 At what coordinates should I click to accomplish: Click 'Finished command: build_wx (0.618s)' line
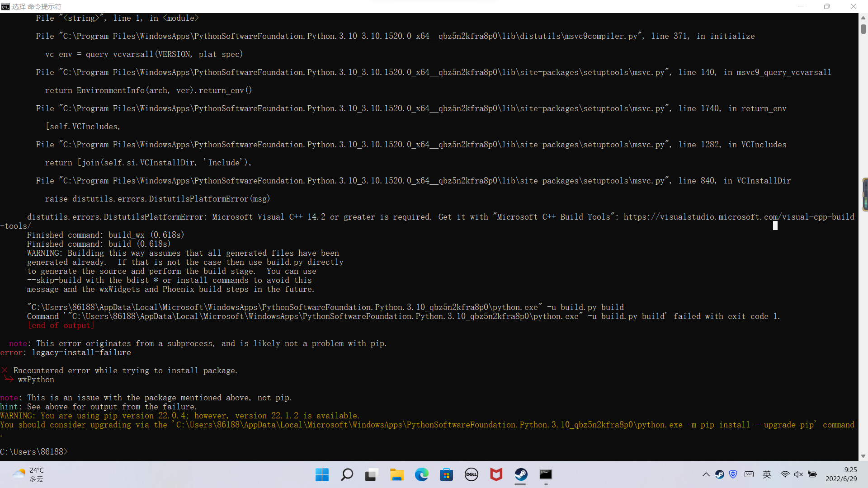(106, 235)
